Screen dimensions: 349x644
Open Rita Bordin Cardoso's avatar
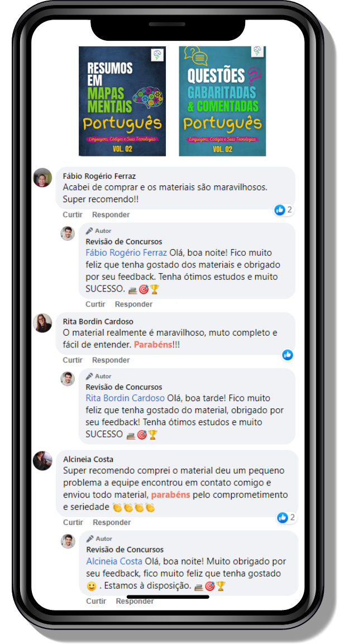[42, 323]
